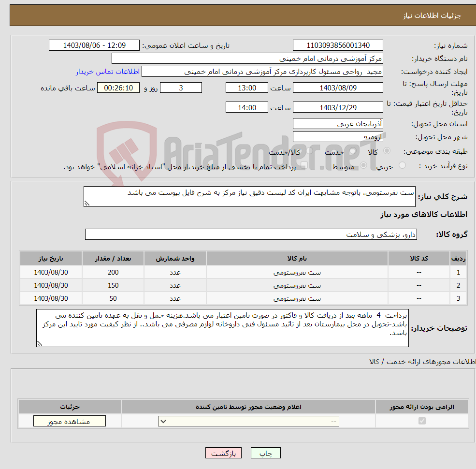The image size is (476, 469).
Task: Click the اعلام وضعیت مجوز column header
Action: tap(248, 407)
